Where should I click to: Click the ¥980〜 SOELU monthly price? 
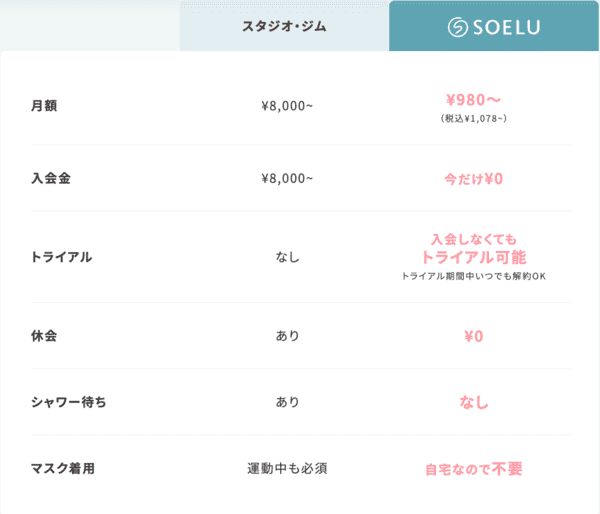[x=473, y=100]
